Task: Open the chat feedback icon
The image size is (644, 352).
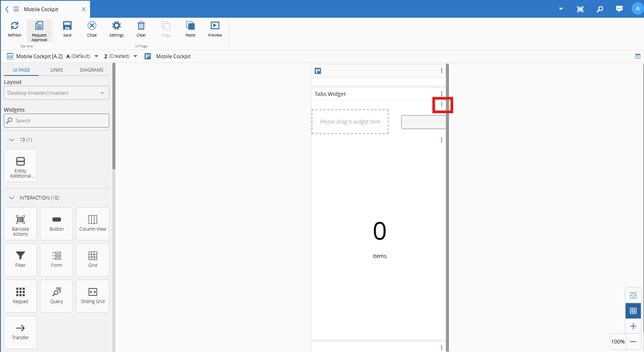Action: point(619,9)
